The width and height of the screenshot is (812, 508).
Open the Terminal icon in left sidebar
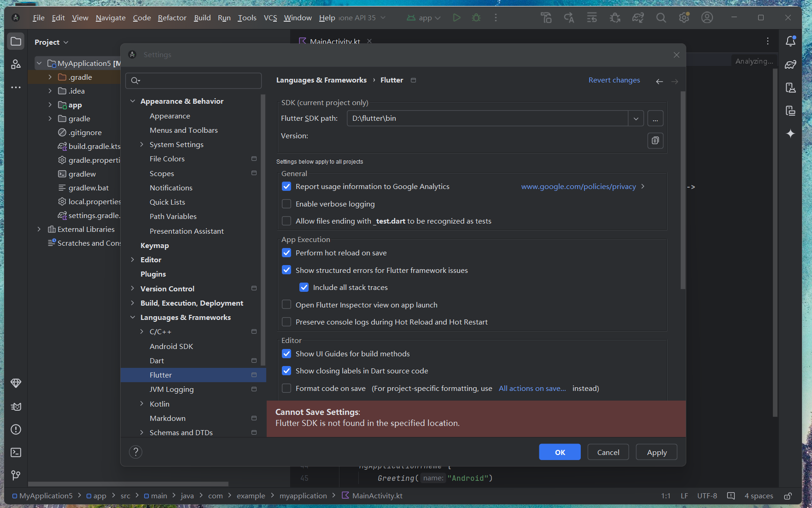[x=16, y=453]
